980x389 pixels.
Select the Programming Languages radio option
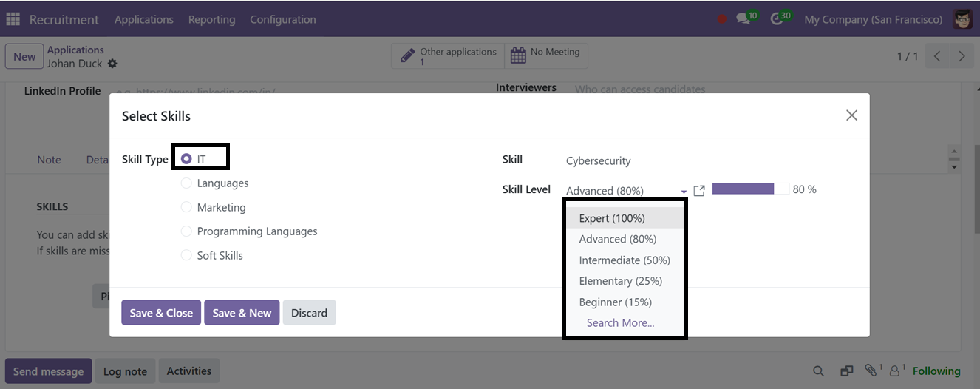click(186, 231)
